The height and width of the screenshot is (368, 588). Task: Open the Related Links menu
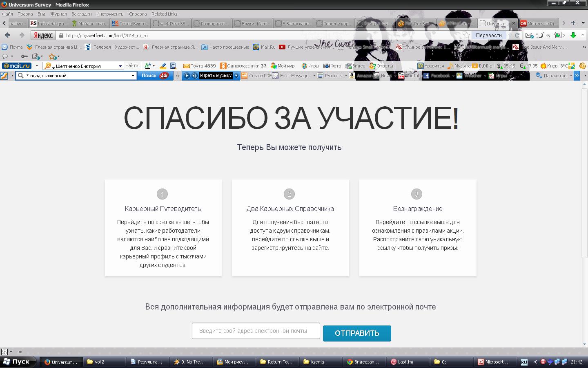point(164,14)
